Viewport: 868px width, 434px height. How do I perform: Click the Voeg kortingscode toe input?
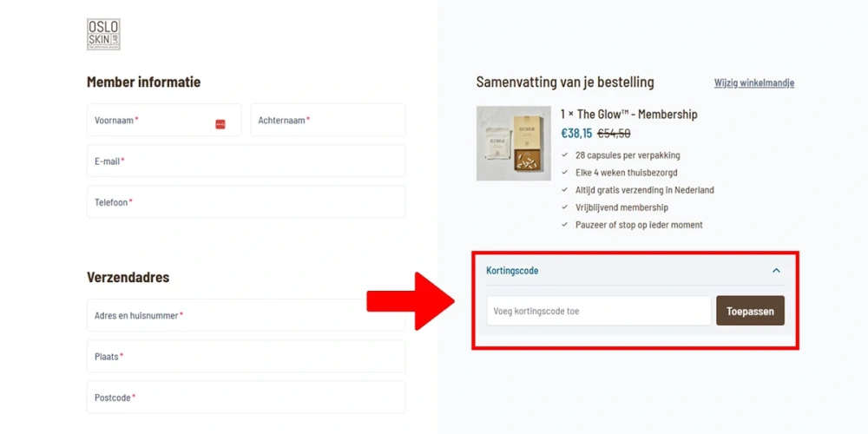tap(598, 311)
